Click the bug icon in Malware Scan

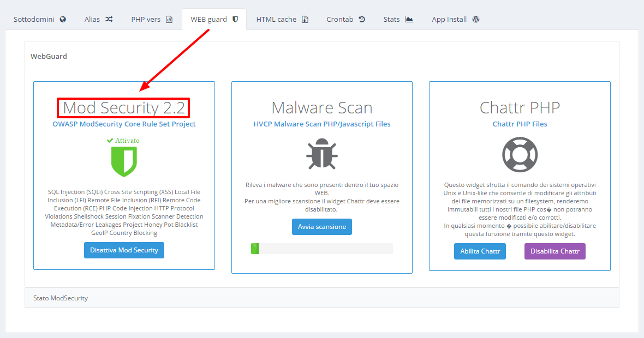pos(322,154)
